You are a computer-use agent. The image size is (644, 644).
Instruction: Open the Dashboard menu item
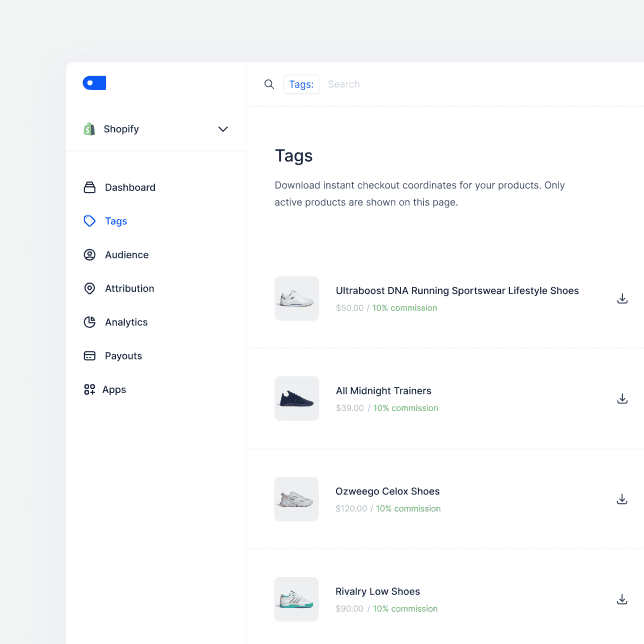tap(130, 187)
